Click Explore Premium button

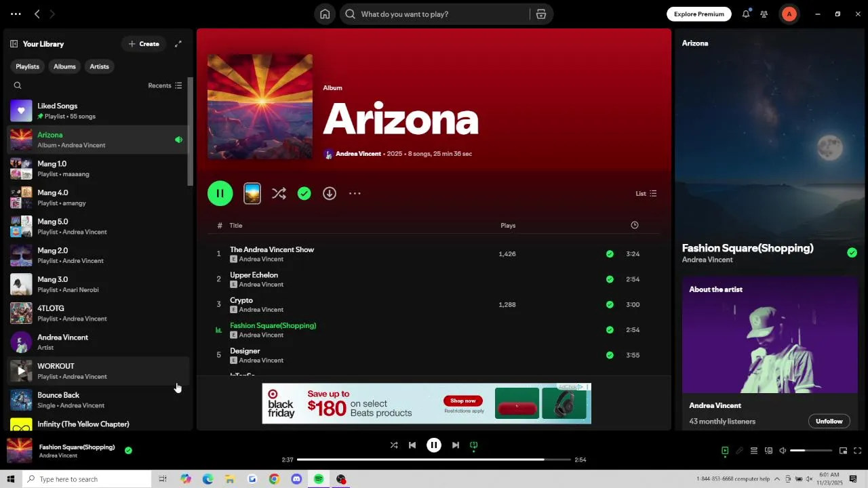tap(699, 14)
